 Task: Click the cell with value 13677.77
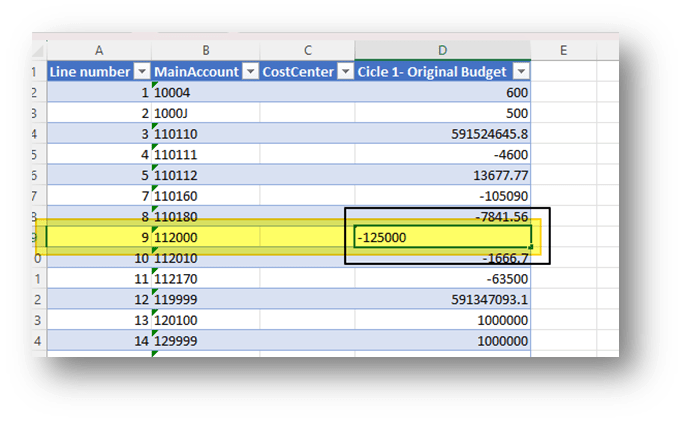pyautogui.click(x=442, y=175)
